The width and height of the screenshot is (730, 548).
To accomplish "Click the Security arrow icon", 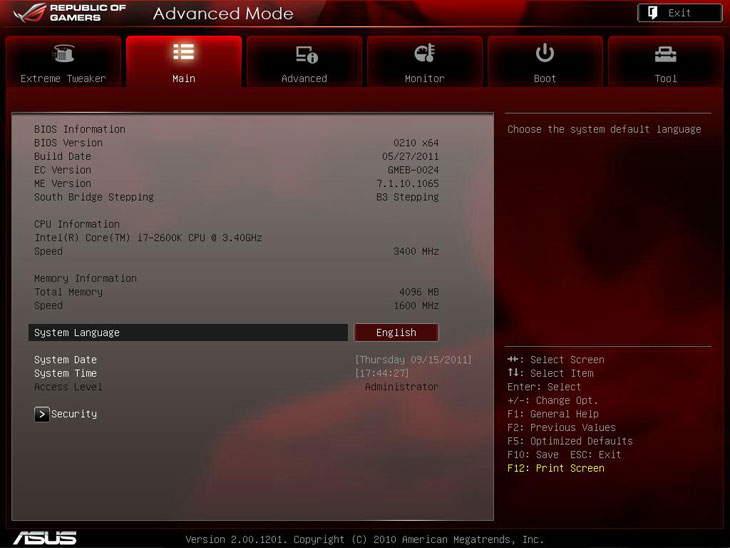I will point(41,414).
